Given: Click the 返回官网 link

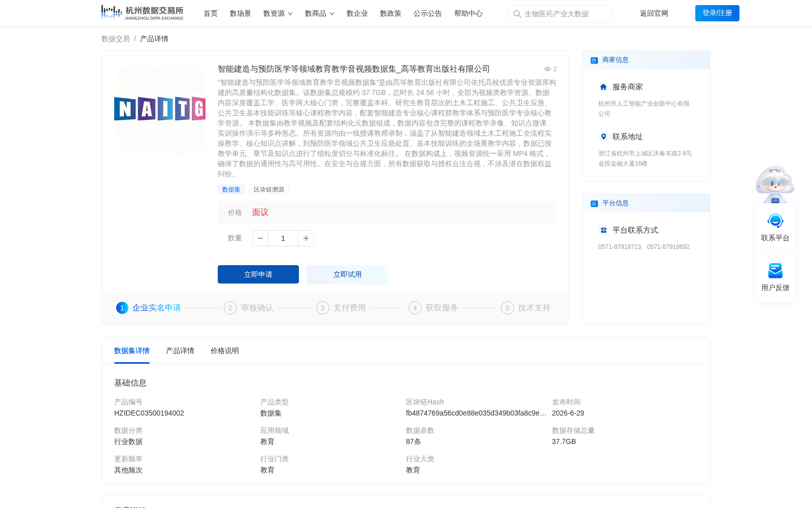Looking at the screenshot, I should pos(654,14).
